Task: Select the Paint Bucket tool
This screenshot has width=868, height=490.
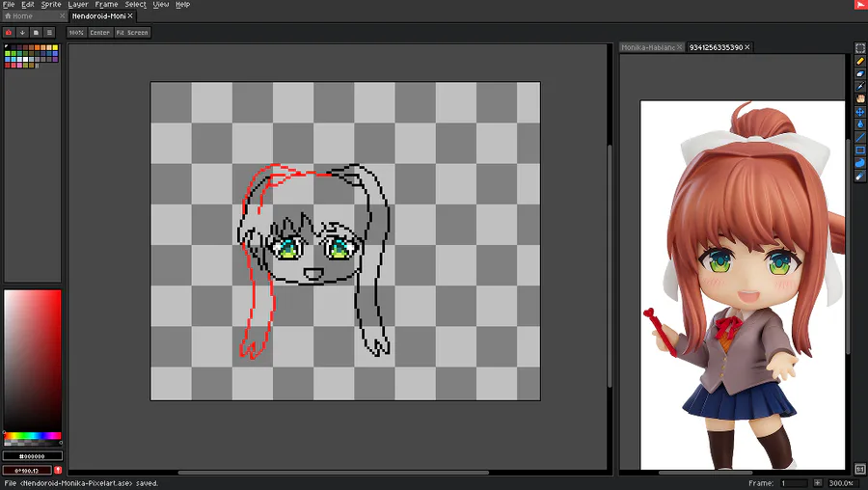Action: 859,124
